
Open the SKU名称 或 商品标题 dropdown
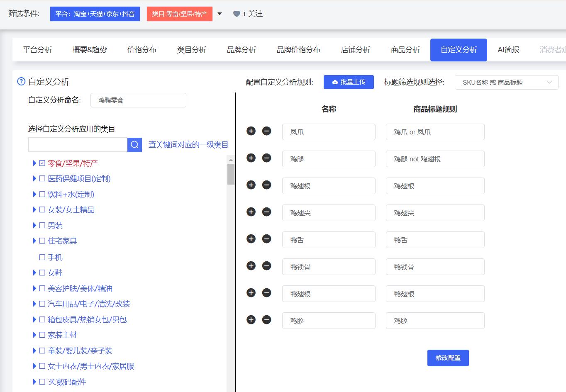pos(506,82)
